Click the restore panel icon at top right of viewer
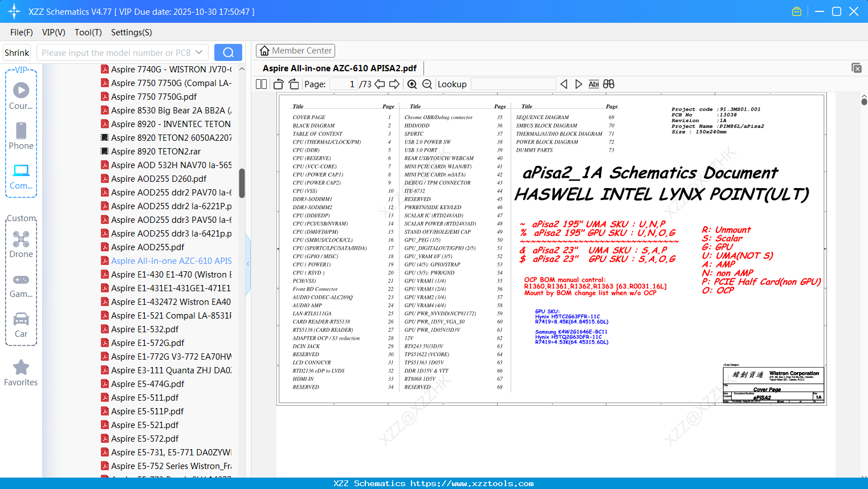Image resolution: width=868 pixels, height=489 pixels. click(x=857, y=68)
